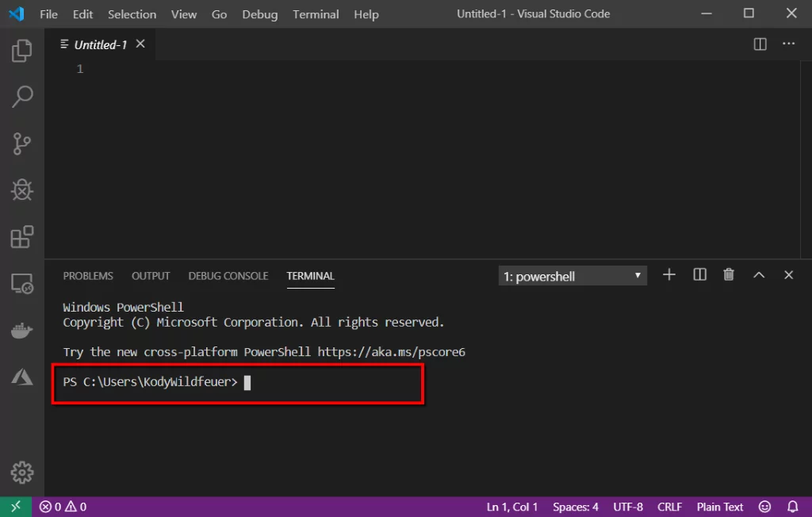
Task: Click Ln 1, Col 1 in status bar
Action: click(x=511, y=507)
